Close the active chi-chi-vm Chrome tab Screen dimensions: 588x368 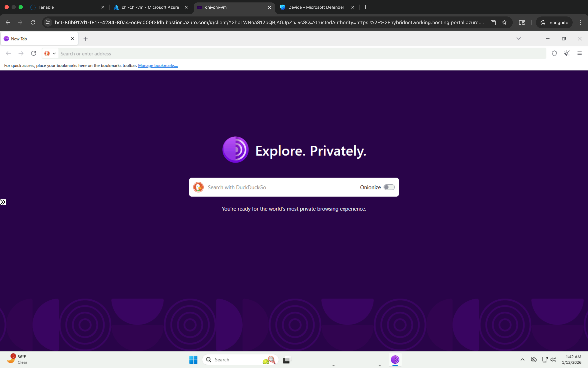coord(269,7)
